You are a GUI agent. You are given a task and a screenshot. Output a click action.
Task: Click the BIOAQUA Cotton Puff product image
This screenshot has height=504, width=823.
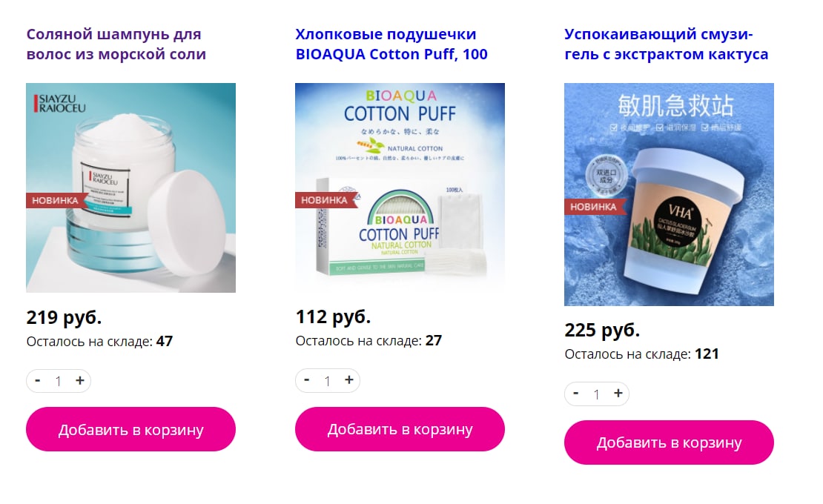point(400,188)
